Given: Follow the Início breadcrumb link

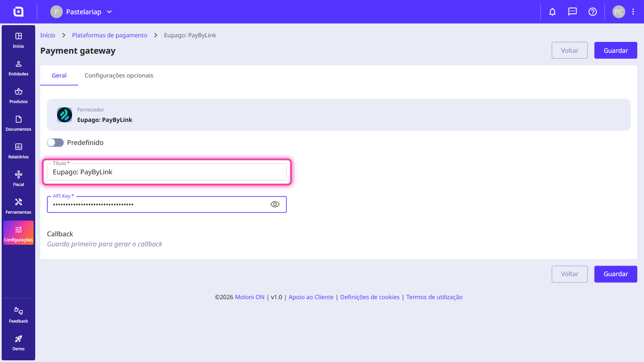Looking at the screenshot, I should 48,35.
